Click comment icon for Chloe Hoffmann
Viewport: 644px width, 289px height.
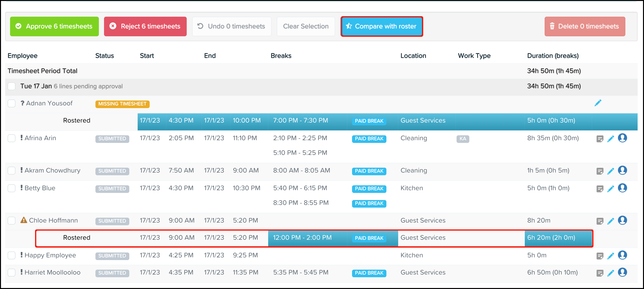tap(600, 221)
